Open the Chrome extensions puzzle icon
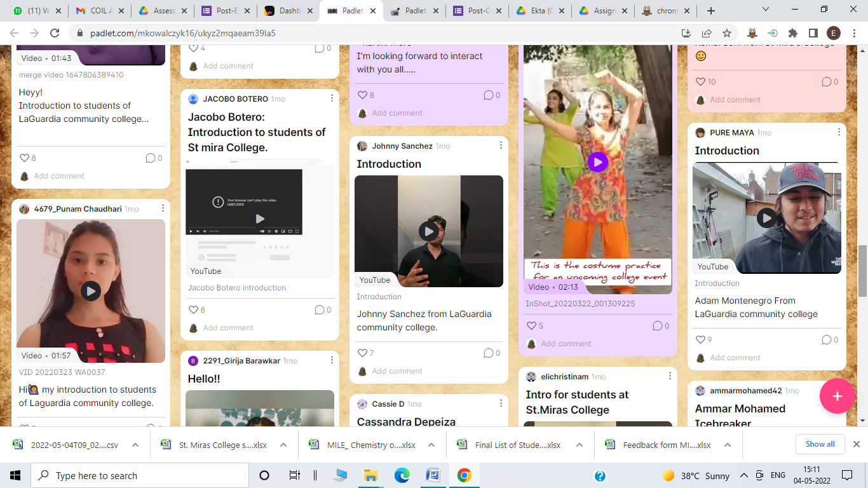 pos(793,32)
